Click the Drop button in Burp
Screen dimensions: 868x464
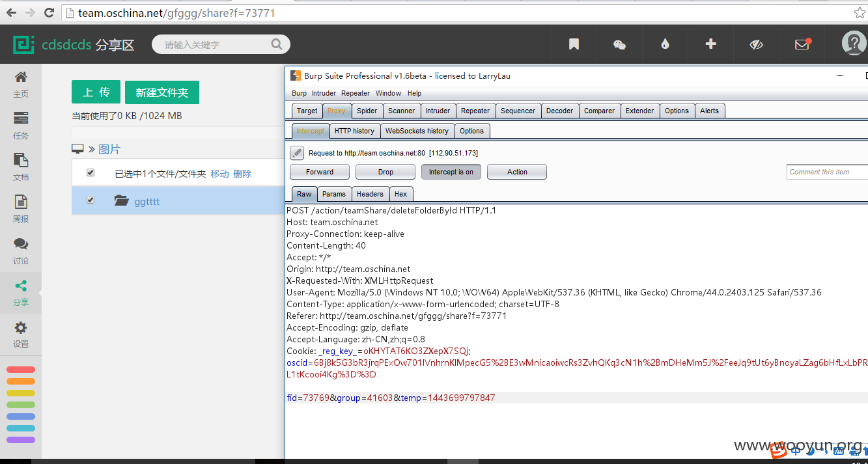click(385, 172)
